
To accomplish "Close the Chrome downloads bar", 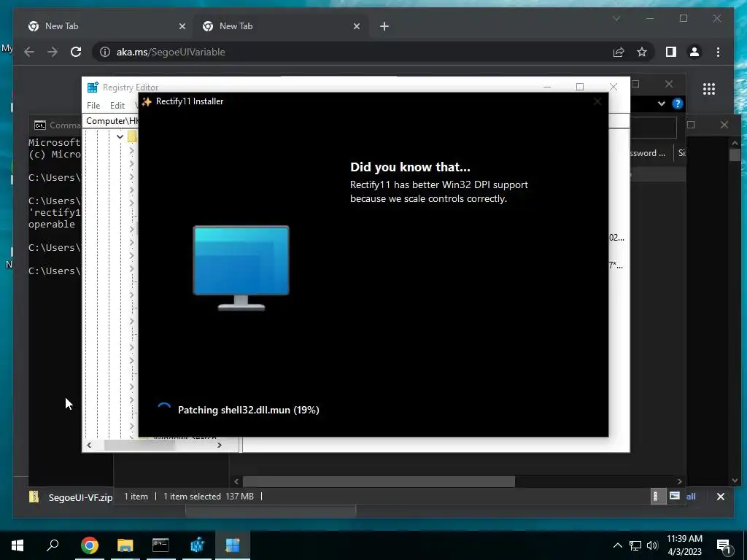I will click(720, 497).
